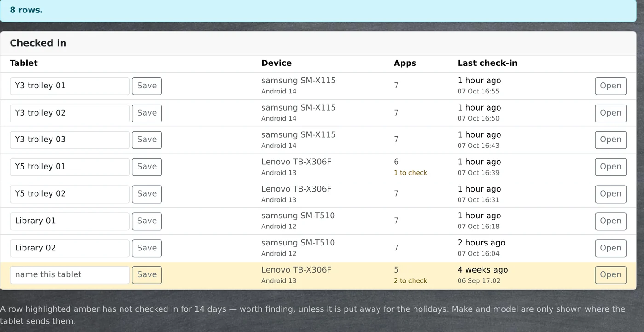Screen dimensions: 644x332
Task: Click the Y3 trolley 01 name field
Action: [69, 86]
